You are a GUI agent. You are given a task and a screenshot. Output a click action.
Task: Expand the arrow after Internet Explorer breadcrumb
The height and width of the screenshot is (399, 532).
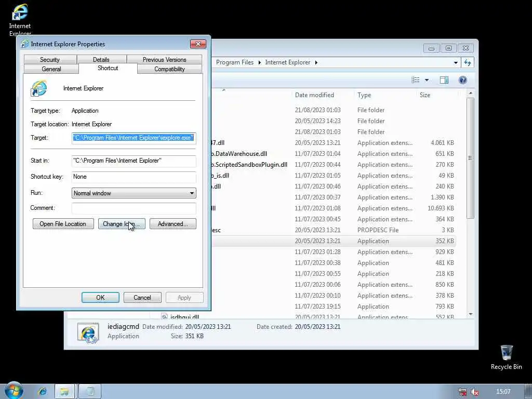coord(316,62)
